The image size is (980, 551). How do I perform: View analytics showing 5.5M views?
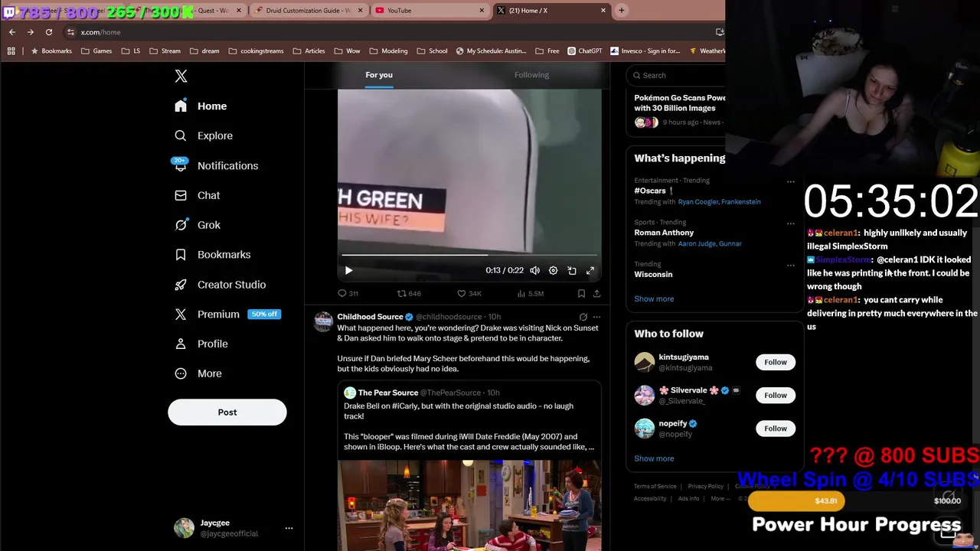click(x=530, y=293)
